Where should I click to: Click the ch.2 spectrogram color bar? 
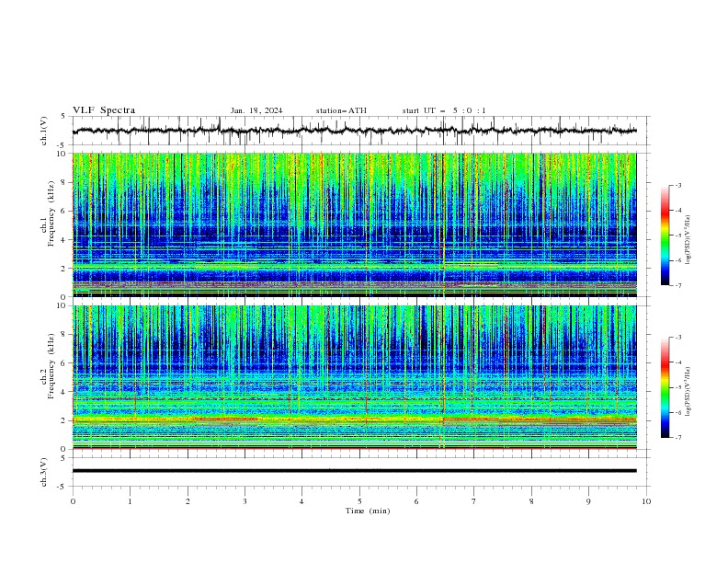pos(665,387)
